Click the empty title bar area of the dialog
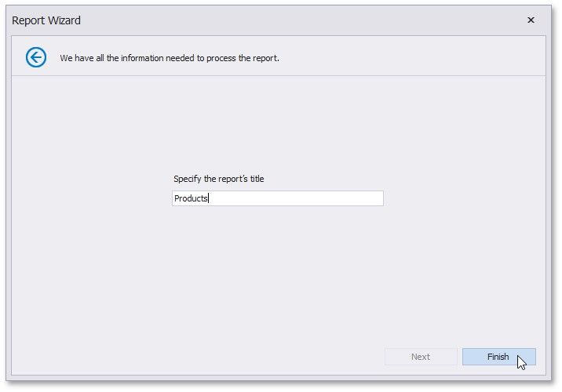The image size is (562, 392). [298, 20]
